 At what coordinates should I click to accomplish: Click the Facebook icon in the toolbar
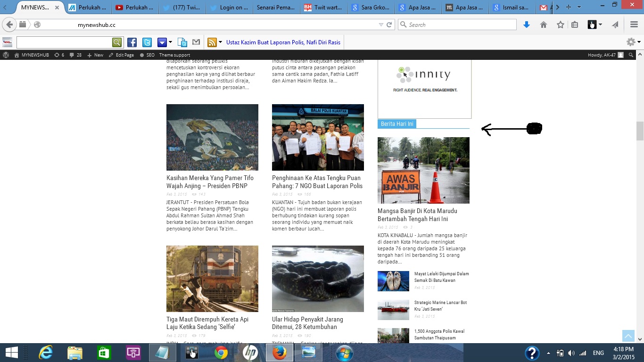point(132,42)
